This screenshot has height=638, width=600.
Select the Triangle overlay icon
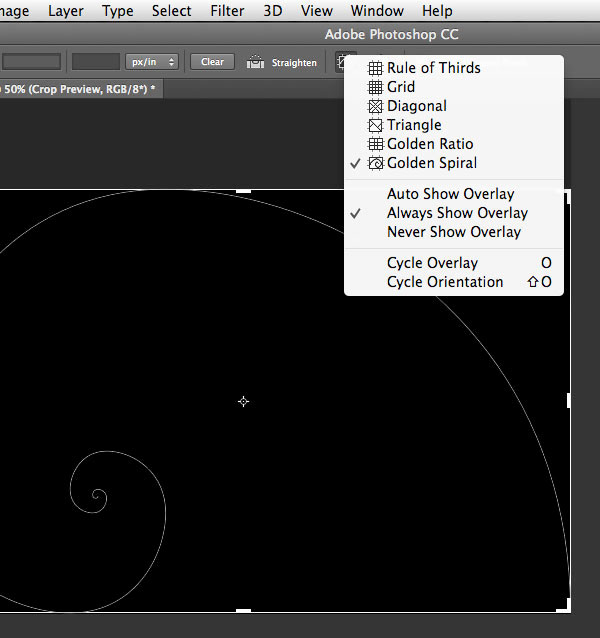[x=375, y=126]
